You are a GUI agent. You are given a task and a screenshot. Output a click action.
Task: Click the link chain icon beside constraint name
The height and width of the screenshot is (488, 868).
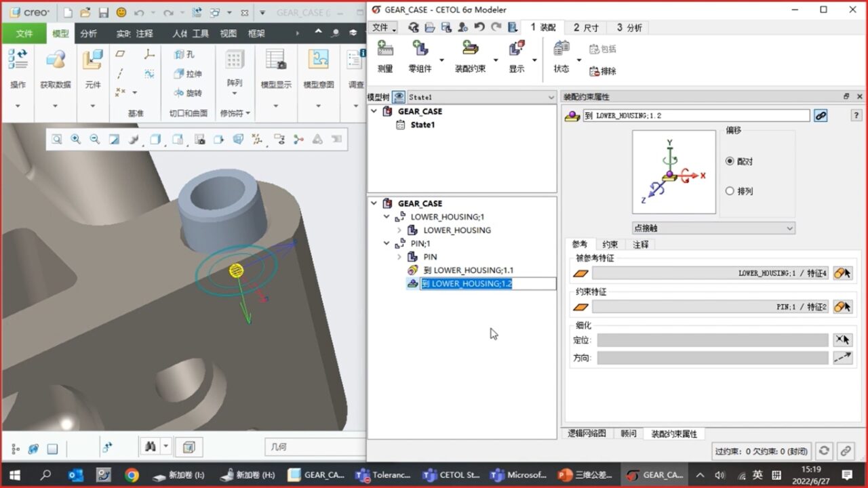point(821,116)
